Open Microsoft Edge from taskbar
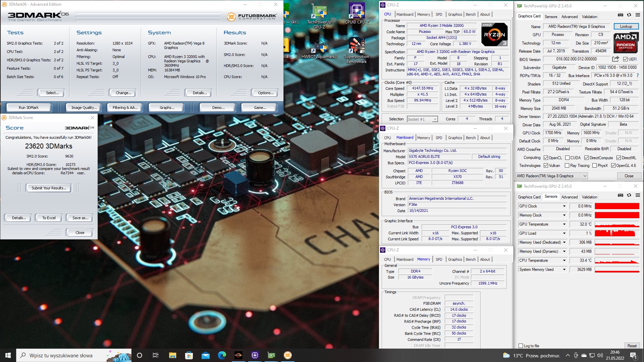 [x=222, y=355]
